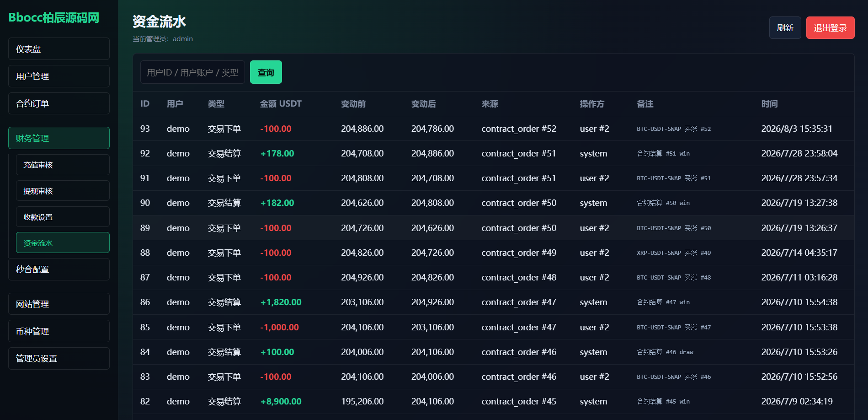Click the 操作方 column header
Image resolution: width=868 pixels, height=420 pixels.
[x=592, y=104]
